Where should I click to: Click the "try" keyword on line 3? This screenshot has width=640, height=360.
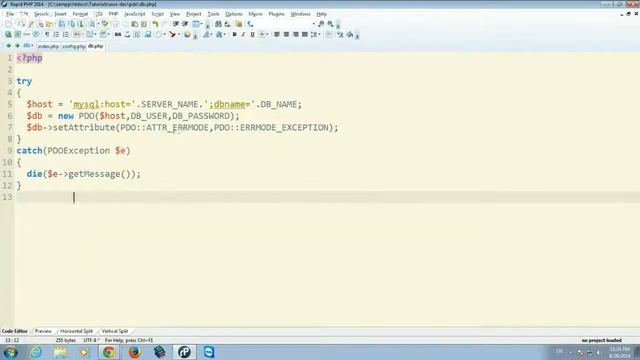[x=24, y=81]
